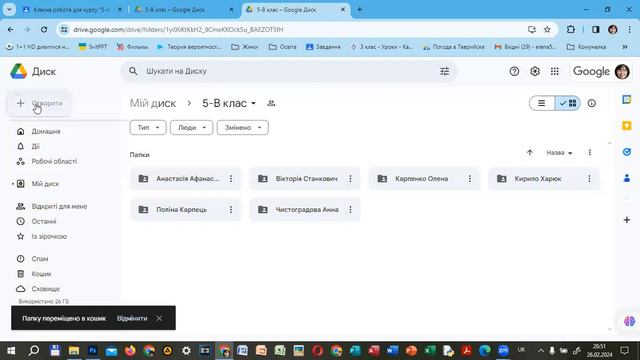Screen dimensions: 640x360
Task: Click the Шукати на Диску search field
Action: pyautogui.click(x=288, y=71)
